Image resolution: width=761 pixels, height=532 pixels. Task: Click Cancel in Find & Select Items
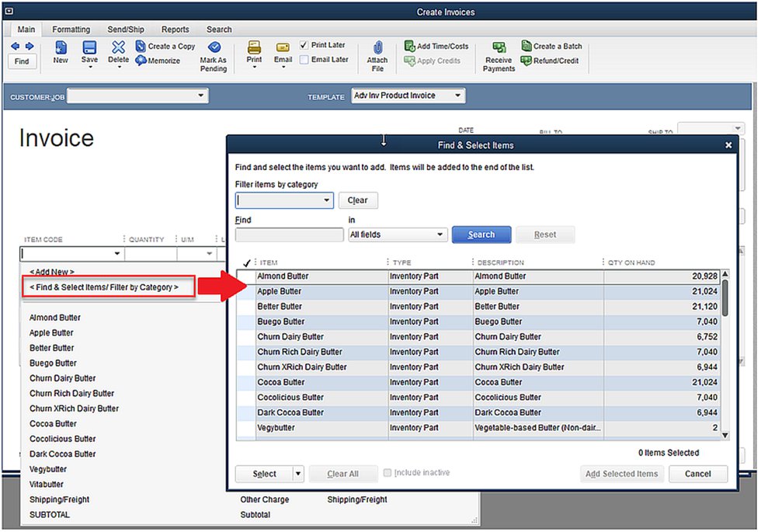(x=697, y=474)
